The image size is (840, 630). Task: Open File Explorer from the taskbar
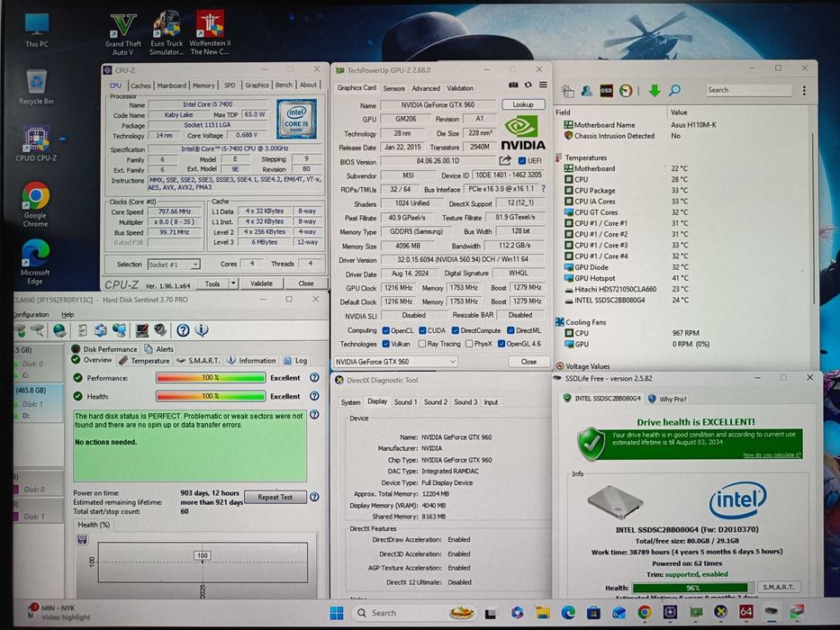point(543,612)
